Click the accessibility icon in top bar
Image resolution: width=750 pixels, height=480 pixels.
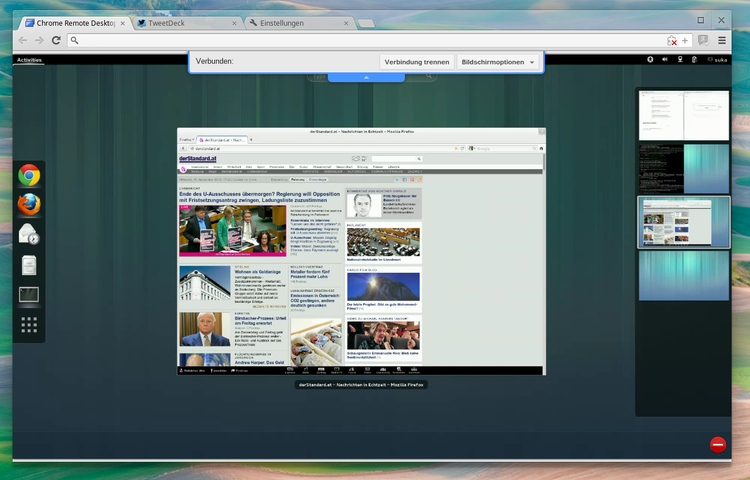pyautogui.click(x=650, y=60)
